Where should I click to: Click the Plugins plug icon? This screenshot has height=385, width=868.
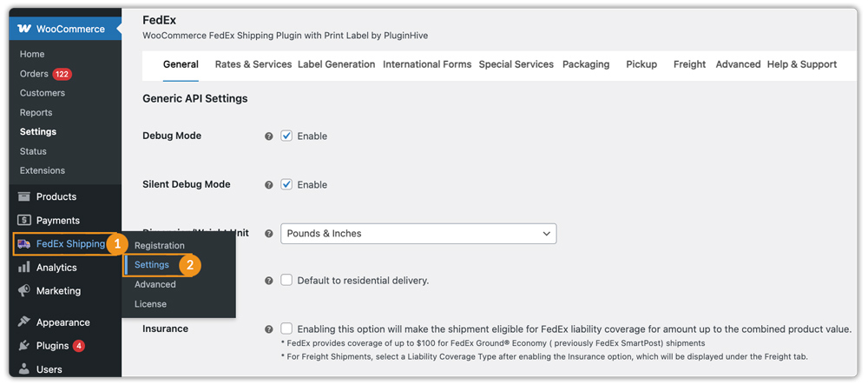(24, 346)
